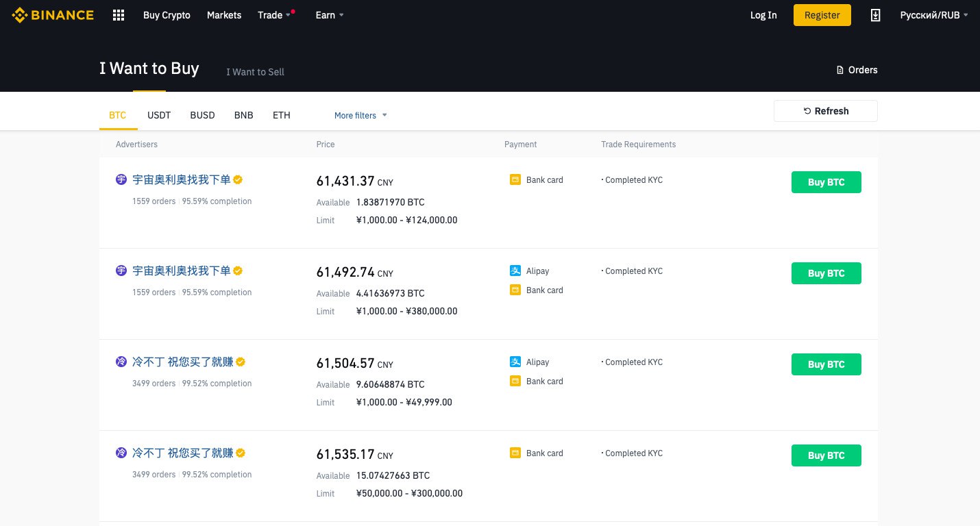The height and width of the screenshot is (526, 980).
Task: Open Buy Crypto menu
Action: [x=167, y=15]
